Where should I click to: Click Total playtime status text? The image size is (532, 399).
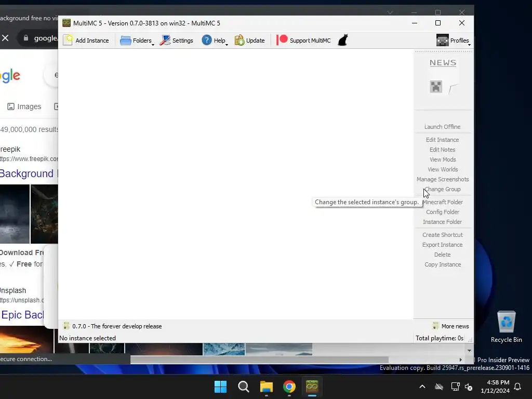(440, 338)
